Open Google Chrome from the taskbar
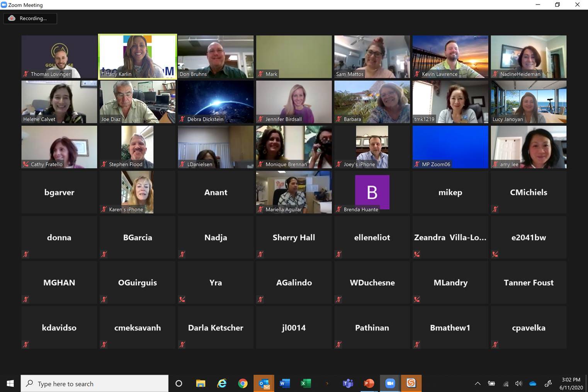 (x=243, y=383)
